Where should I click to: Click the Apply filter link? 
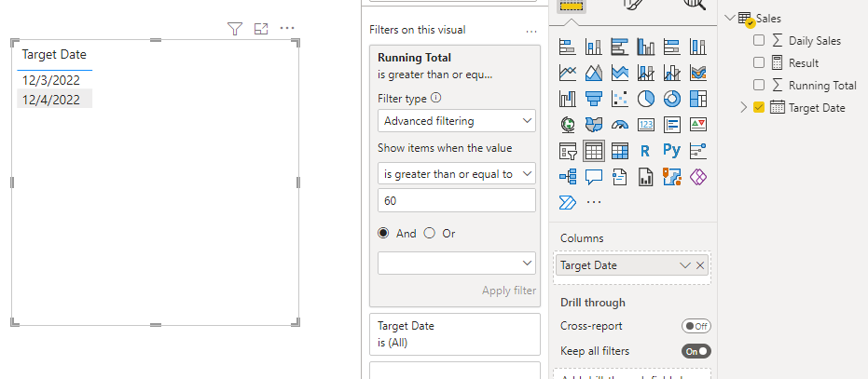coord(509,291)
